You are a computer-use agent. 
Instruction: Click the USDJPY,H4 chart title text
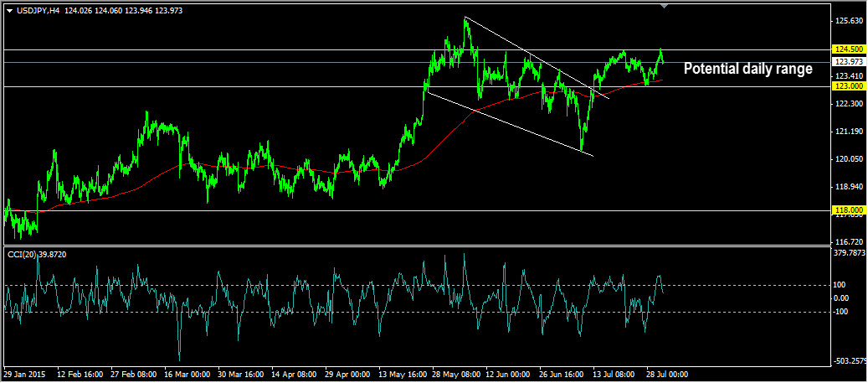pyautogui.click(x=38, y=11)
